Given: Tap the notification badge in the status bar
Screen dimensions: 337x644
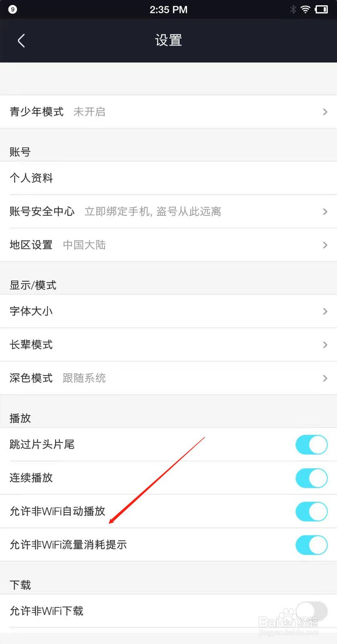Looking at the screenshot, I should [x=12, y=9].
